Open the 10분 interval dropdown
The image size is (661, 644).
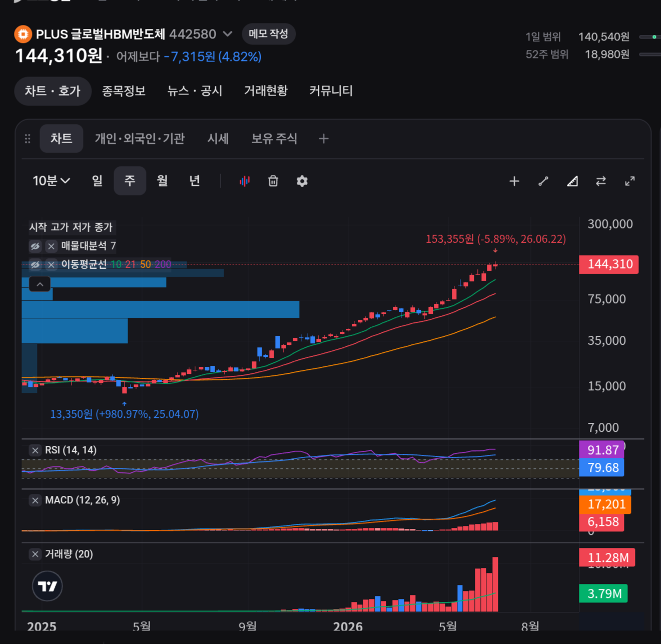pos(51,181)
